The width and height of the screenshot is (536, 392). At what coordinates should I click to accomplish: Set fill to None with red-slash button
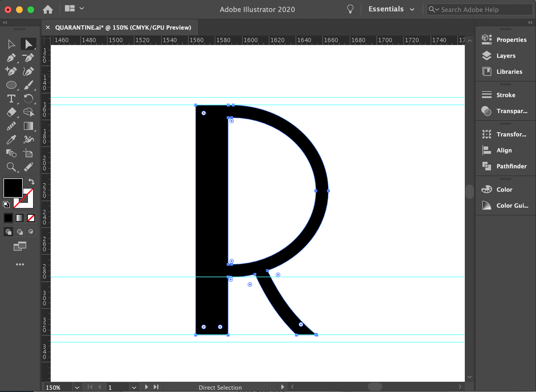coord(31,218)
